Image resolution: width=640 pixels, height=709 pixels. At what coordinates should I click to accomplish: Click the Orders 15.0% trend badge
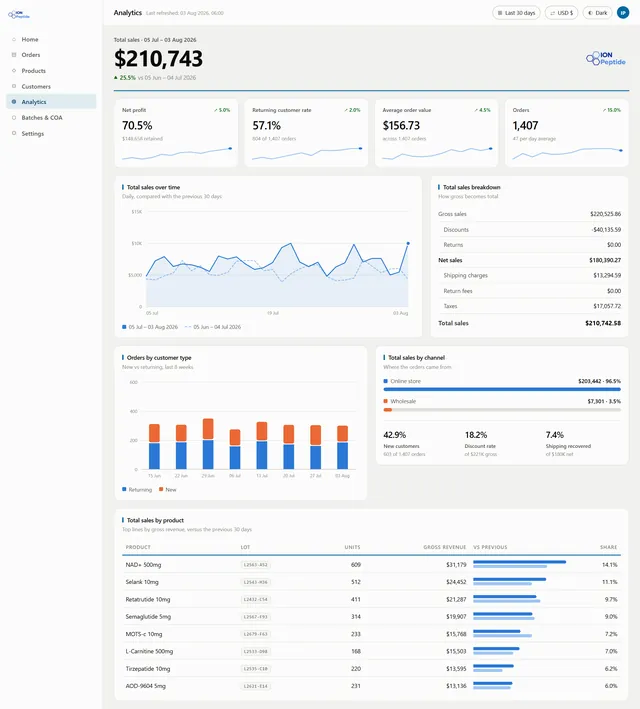coord(612,110)
